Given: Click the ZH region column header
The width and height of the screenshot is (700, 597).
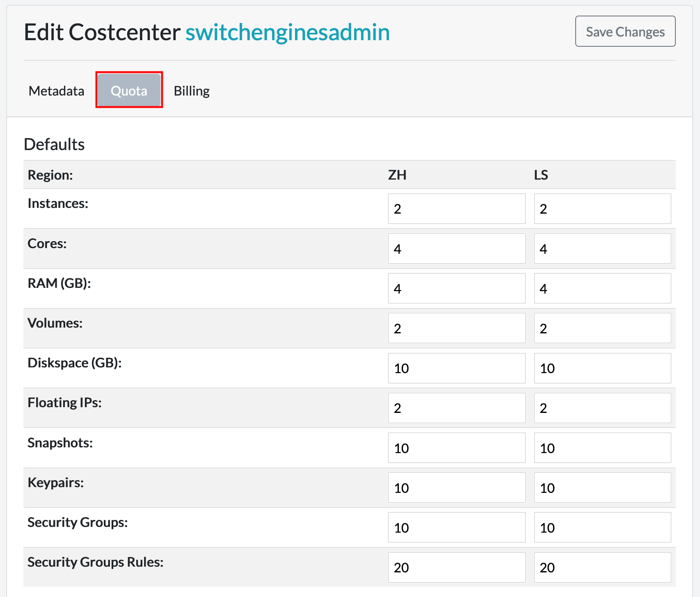Looking at the screenshot, I should (397, 175).
